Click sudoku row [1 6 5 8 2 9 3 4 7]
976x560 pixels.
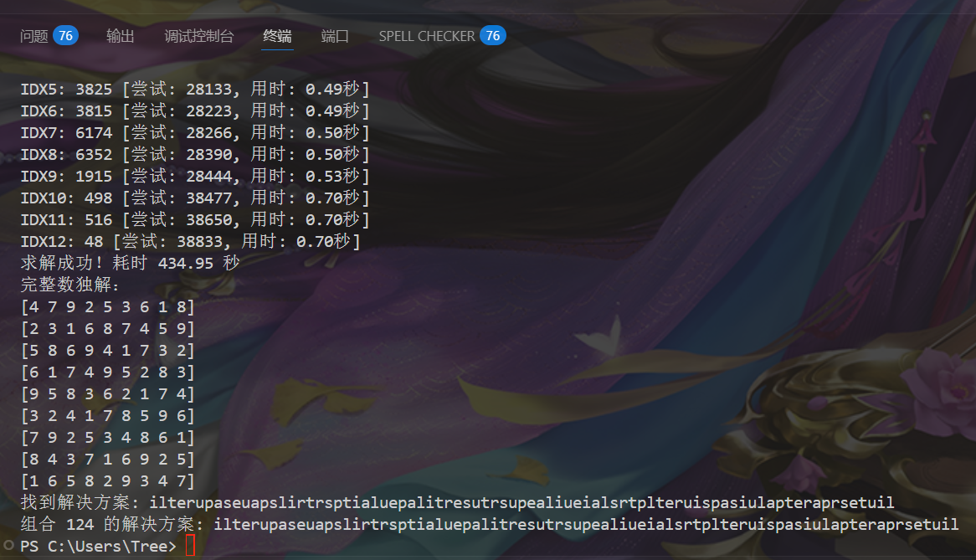(x=108, y=481)
